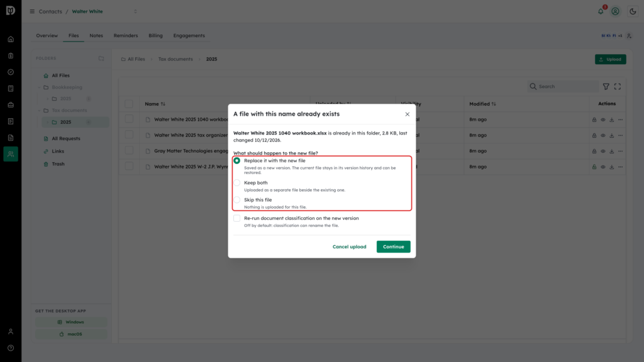Open All Requests in the sidebar
644x362 pixels.
pyautogui.click(x=65, y=139)
